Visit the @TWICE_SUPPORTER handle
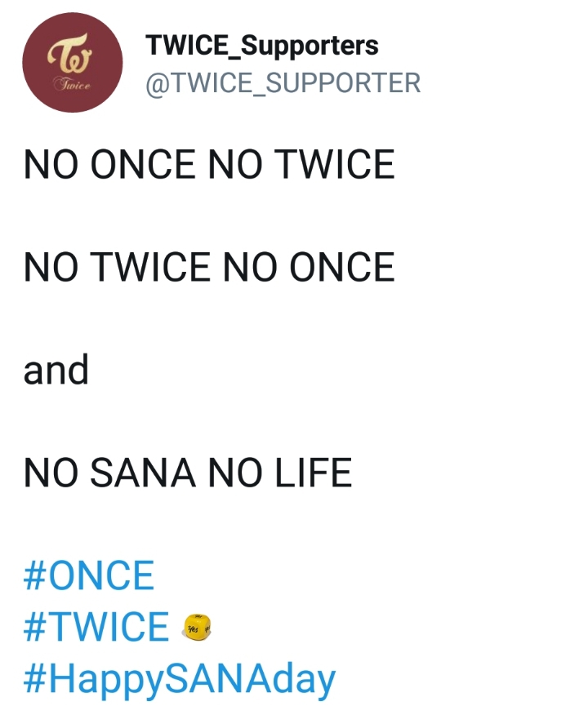 pyautogui.click(x=283, y=83)
